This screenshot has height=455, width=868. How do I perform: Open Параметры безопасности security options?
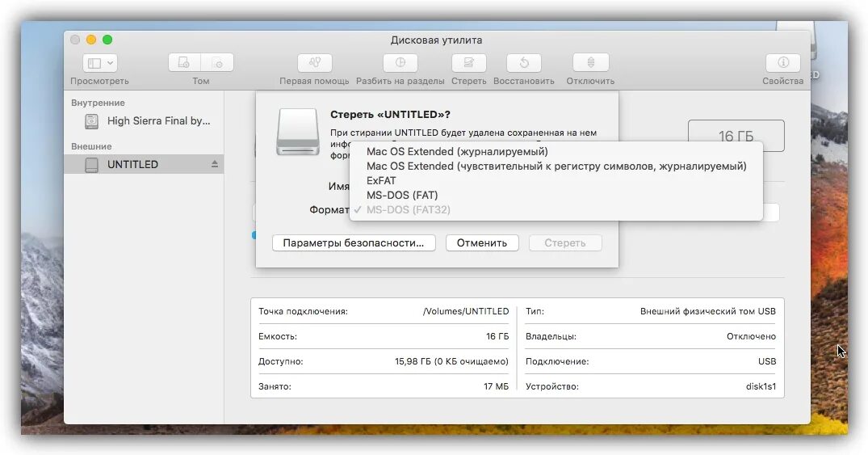coord(354,242)
